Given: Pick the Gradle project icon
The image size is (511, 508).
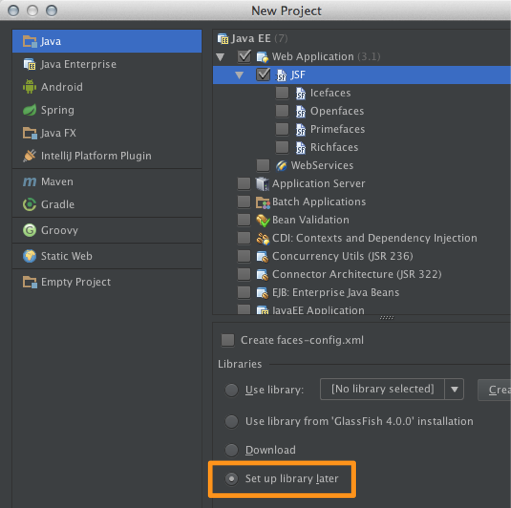Looking at the screenshot, I should click(29, 204).
